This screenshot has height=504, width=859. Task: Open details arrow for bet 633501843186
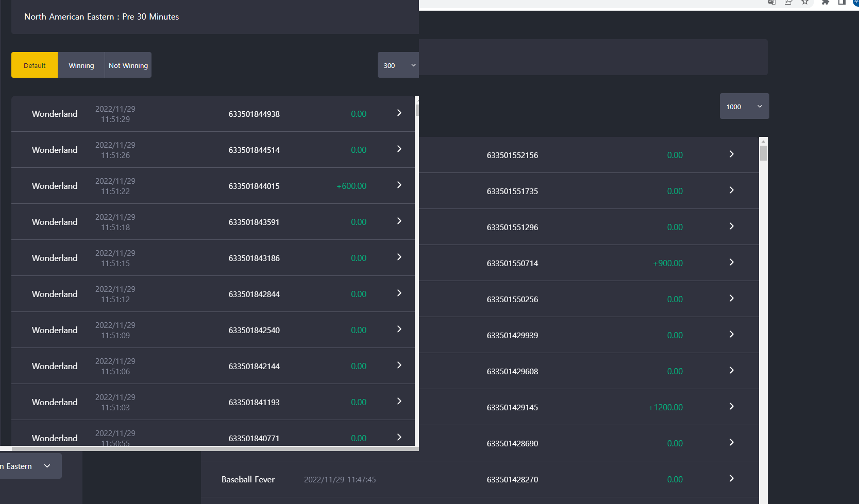399,257
